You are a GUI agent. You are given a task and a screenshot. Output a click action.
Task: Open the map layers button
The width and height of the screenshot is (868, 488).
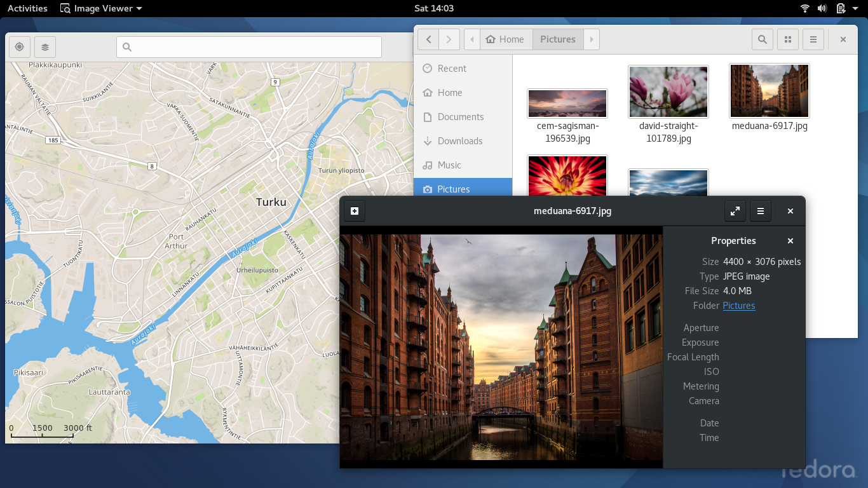[x=45, y=47]
